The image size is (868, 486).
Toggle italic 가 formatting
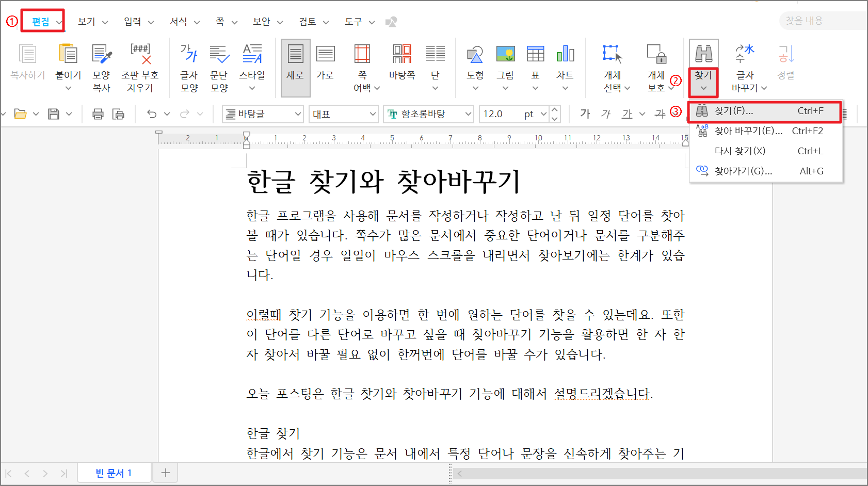pos(605,114)
